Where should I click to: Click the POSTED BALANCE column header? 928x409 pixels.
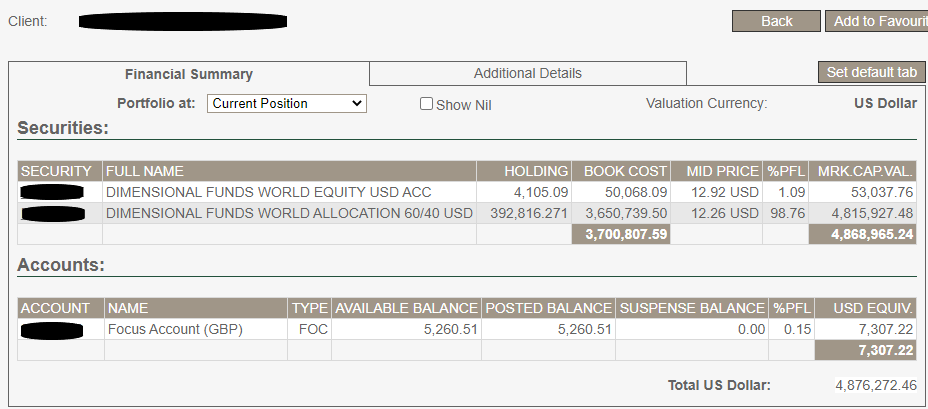click(x=549, y=308)
